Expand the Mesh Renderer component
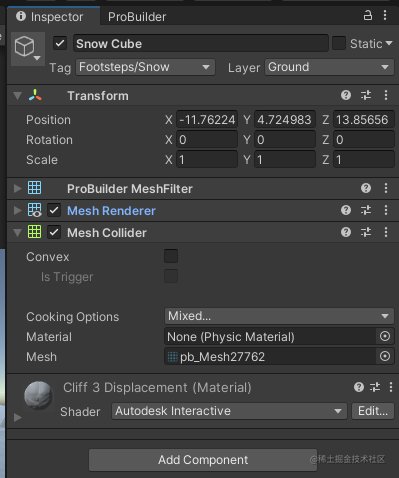Viewport: 399px width, 478px height. 18,210
